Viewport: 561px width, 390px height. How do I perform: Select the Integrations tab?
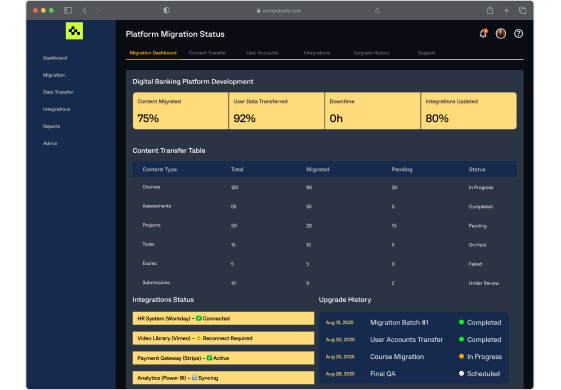tap(317, 53)
